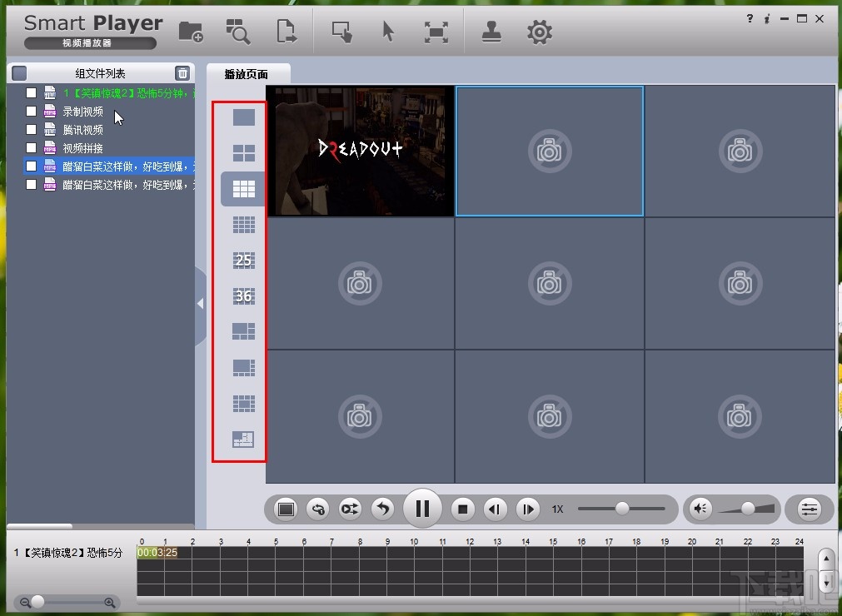Open the watermark stamp tool
The height and width of the screenshot is (616, 842).
(x=492, y=32)
